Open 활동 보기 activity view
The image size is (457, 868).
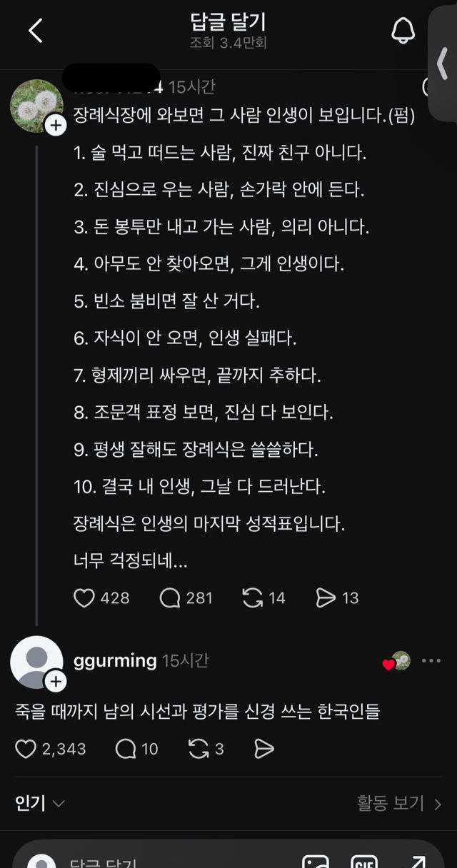click(x=398, y=804)
